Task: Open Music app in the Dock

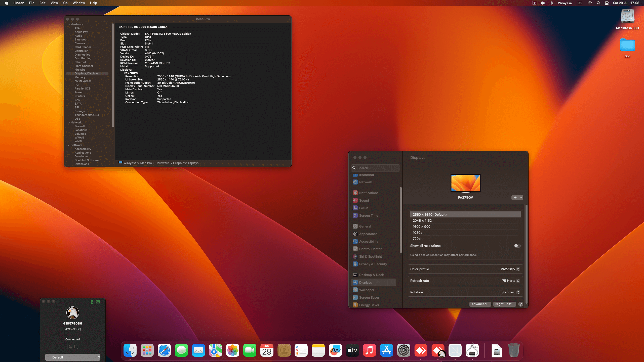Action: coord(370,350)
